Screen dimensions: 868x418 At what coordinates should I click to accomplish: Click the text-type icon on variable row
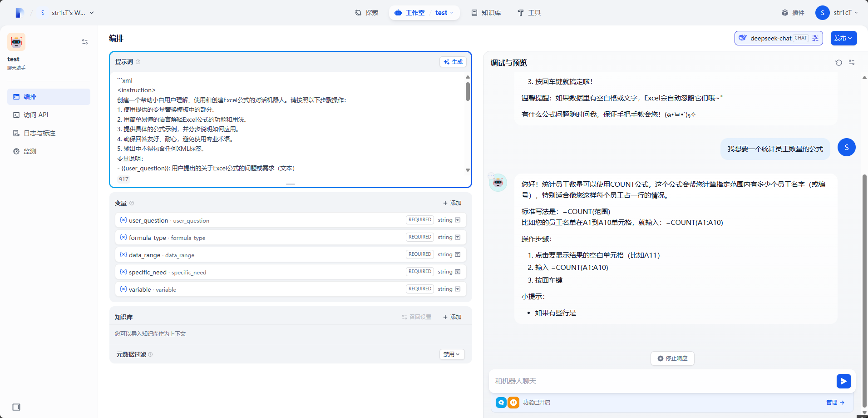click(458, 289)
